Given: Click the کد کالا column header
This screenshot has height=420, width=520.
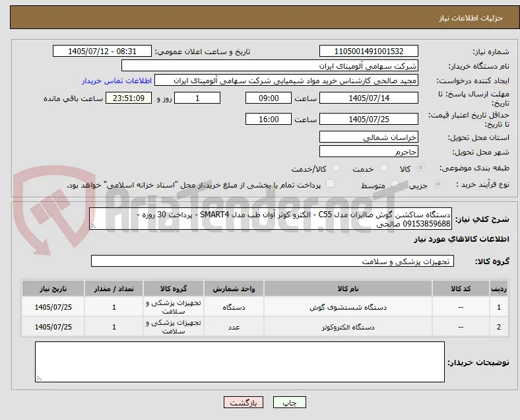Looking at the screenshot, I should [x=461, y=289].
